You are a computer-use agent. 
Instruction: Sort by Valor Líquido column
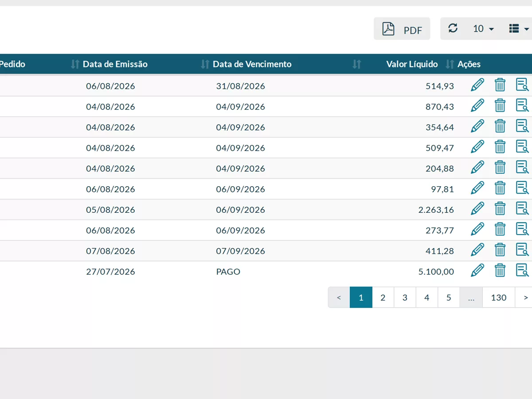[x=412, y=64]
